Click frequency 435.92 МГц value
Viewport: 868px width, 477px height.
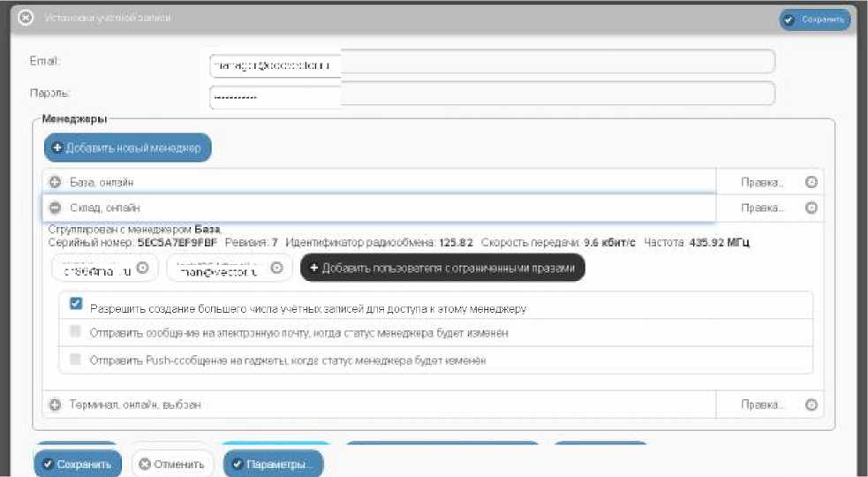click(x=719, y=242)
